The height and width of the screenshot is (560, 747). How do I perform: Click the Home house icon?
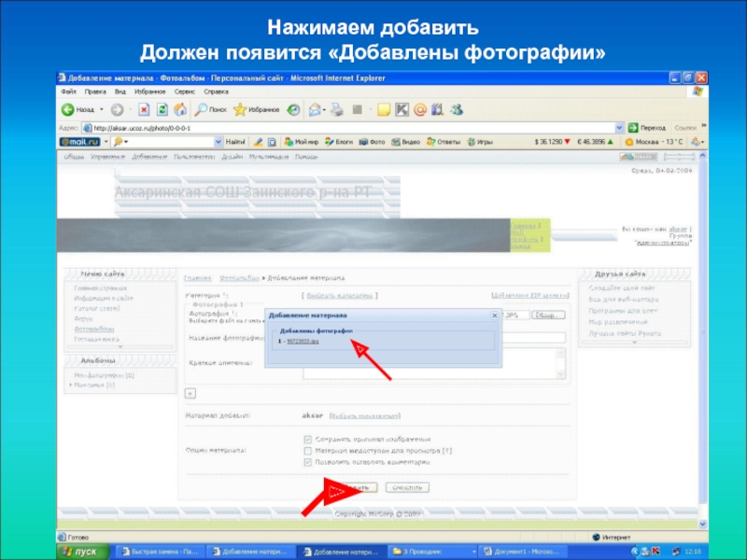tap(180, 110)
